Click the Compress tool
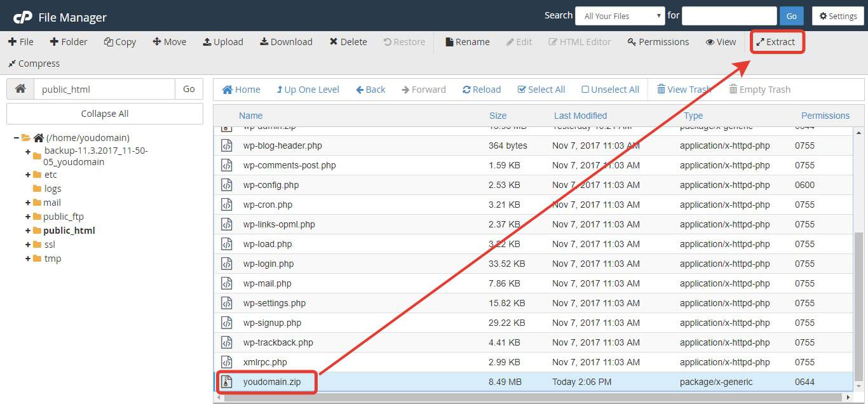 [x=33, y=64]
